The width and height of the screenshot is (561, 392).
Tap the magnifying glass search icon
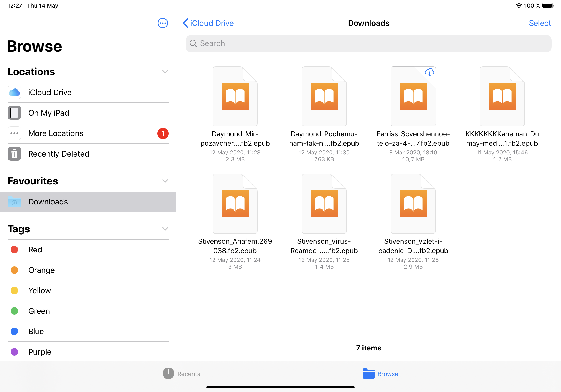pyautogui.click(x=193, y=43)
